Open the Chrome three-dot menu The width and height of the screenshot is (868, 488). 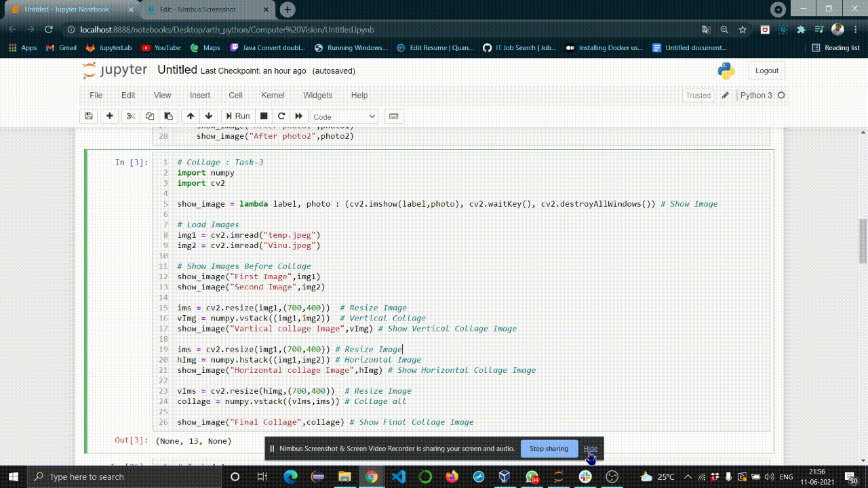[854, 30]
